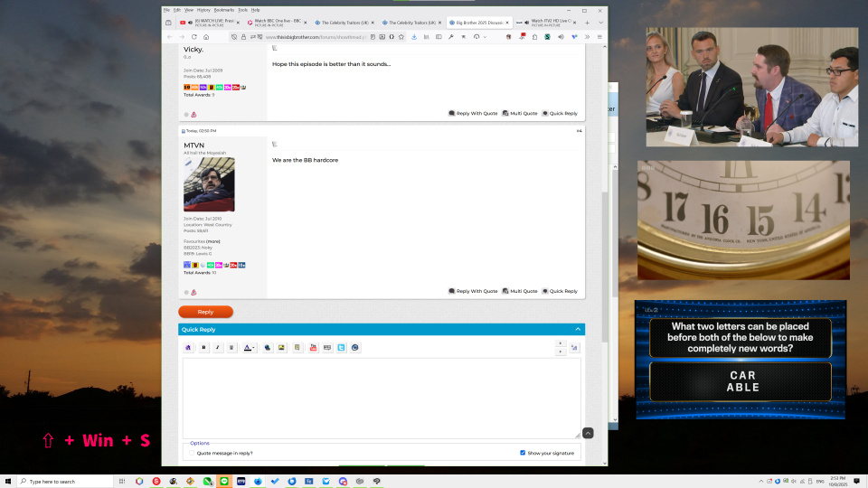This screenshot has height=488, width=868.
Task: Click the remove text formatting icon
Action: (188, 347)
